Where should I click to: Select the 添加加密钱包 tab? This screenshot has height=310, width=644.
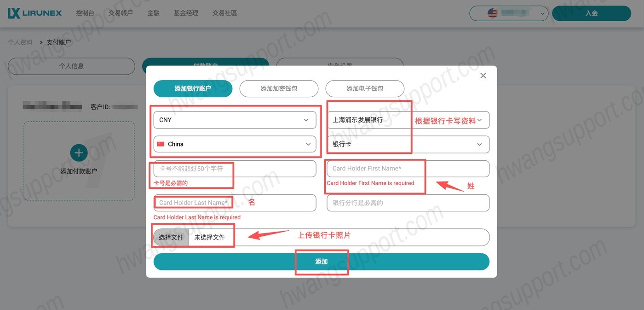(279, 88)
